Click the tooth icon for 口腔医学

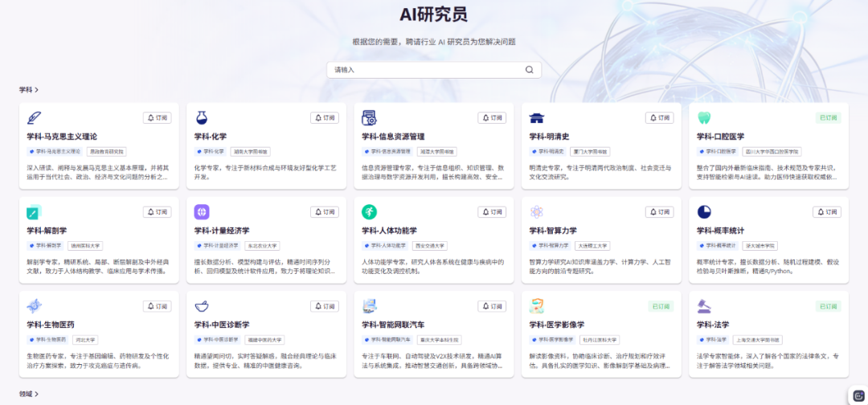point(704,118)
